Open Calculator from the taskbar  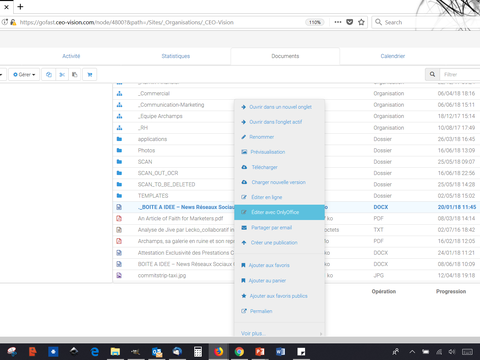(x=198, y=351)
